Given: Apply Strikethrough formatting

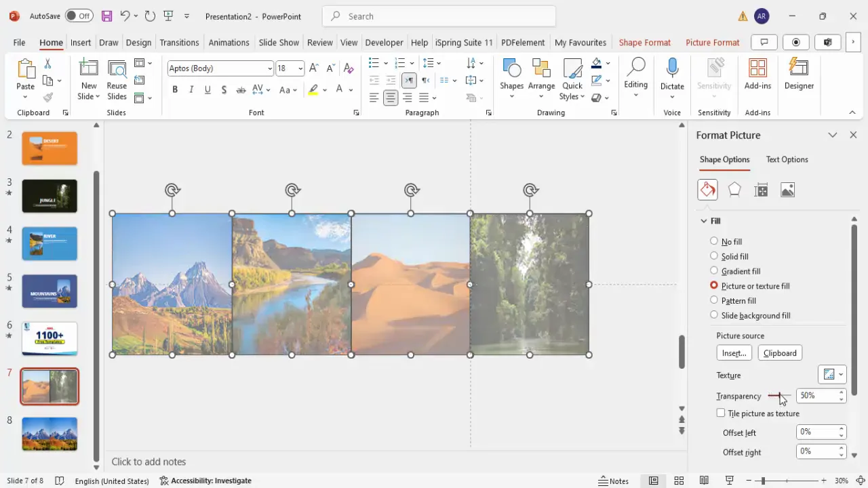Looking at the screenshot, I should [x=241, y=89].
